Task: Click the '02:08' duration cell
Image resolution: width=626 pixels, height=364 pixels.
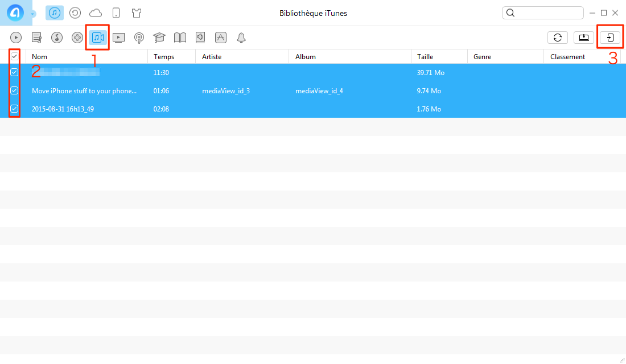Action: [161, 109]
